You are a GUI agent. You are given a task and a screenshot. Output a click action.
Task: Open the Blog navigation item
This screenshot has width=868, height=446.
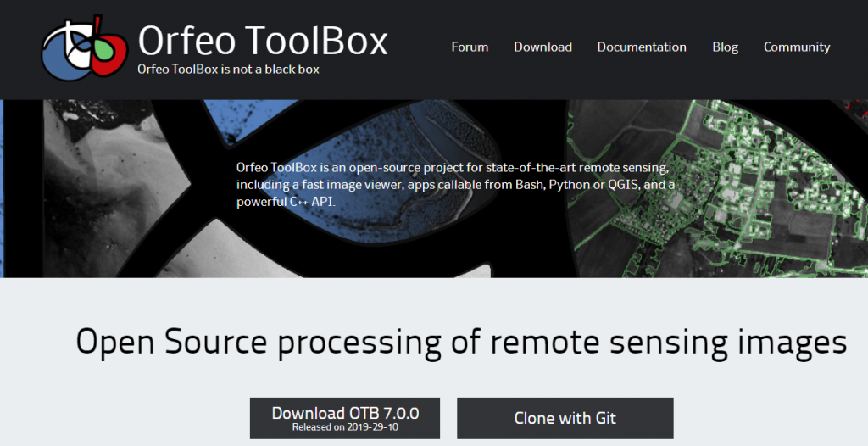coord(726,47)
